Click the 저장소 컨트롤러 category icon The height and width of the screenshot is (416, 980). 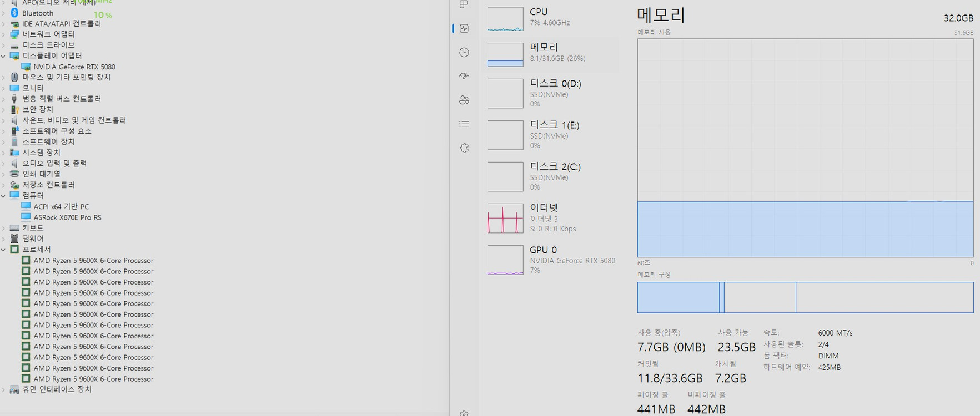14,185
